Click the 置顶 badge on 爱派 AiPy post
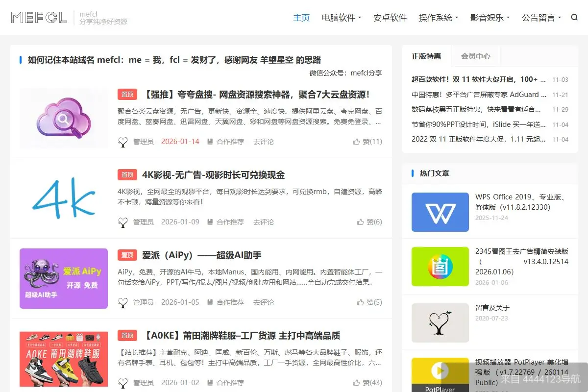 coord(127,255)
